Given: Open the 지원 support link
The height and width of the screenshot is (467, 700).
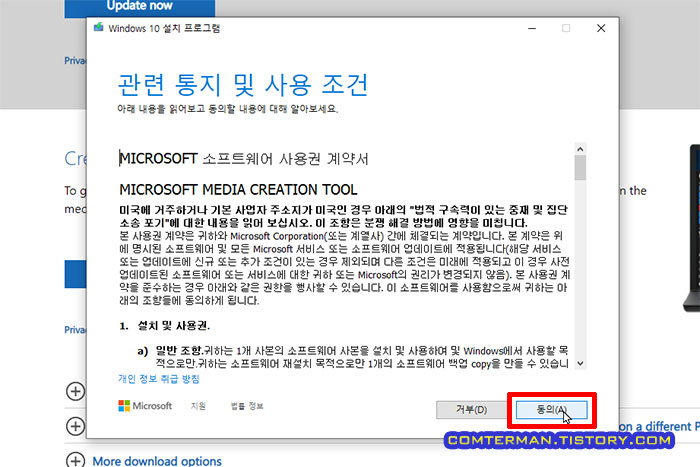Looking at the screenshot, I should coord(198,406).
